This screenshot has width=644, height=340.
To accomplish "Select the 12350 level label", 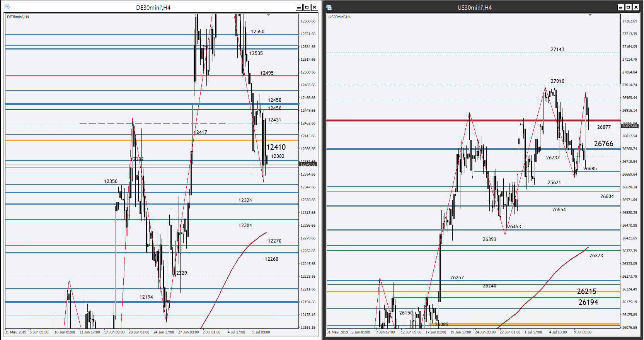I will [111, 181].
